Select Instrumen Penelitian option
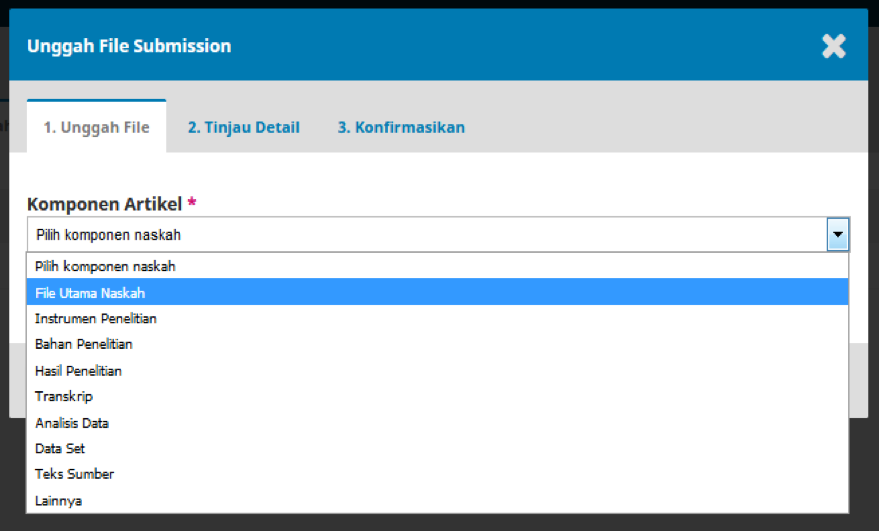This screenshot has height=531, width=879. click(96, 319)
